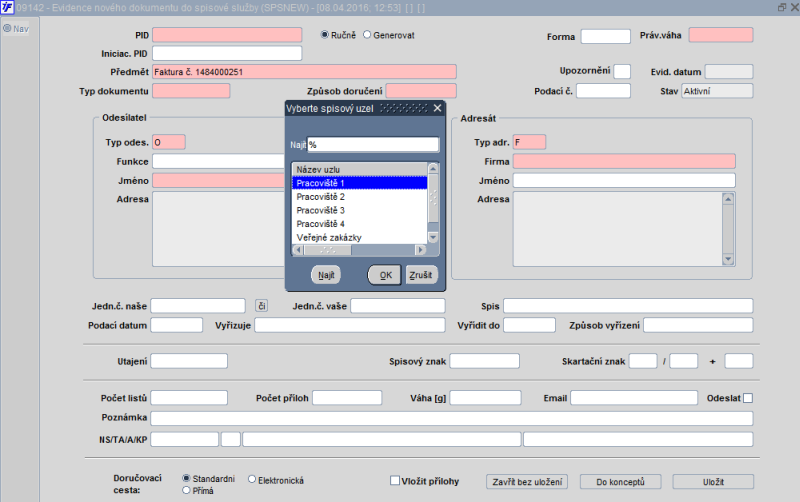This screenshot has height=502, width=800.
Task: Click the Najít search field with %
Action: (373, 145)
